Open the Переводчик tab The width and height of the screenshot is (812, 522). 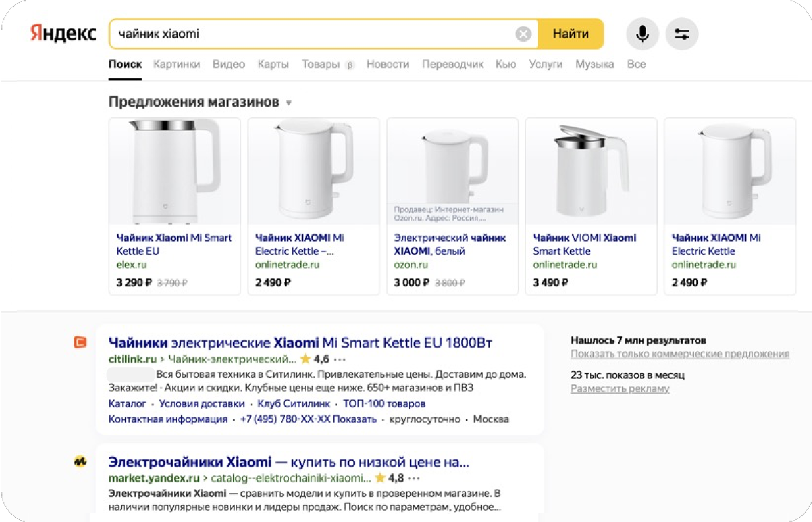[x=453, y=64]
